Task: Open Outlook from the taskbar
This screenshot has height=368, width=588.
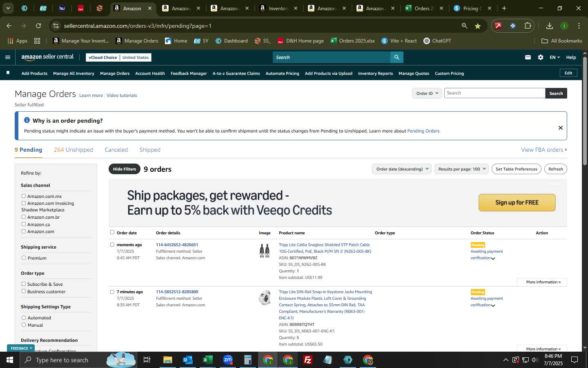Action: coord(188,360)
